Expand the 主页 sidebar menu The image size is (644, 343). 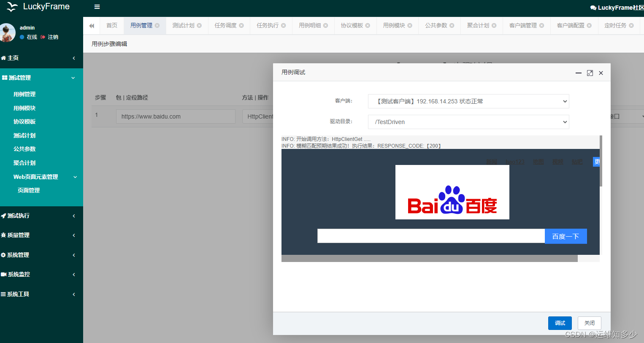[41, 58]
